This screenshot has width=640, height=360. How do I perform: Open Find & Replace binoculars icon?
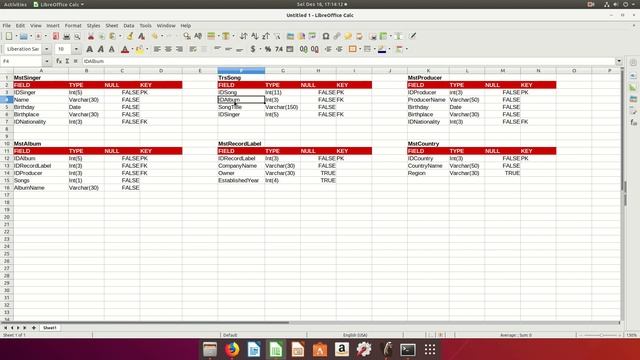(x=187, y=36)
